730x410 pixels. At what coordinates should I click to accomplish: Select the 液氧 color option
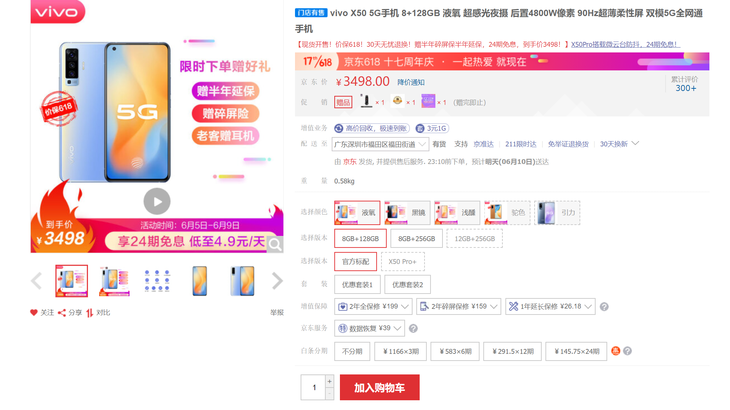pos(357,213)
